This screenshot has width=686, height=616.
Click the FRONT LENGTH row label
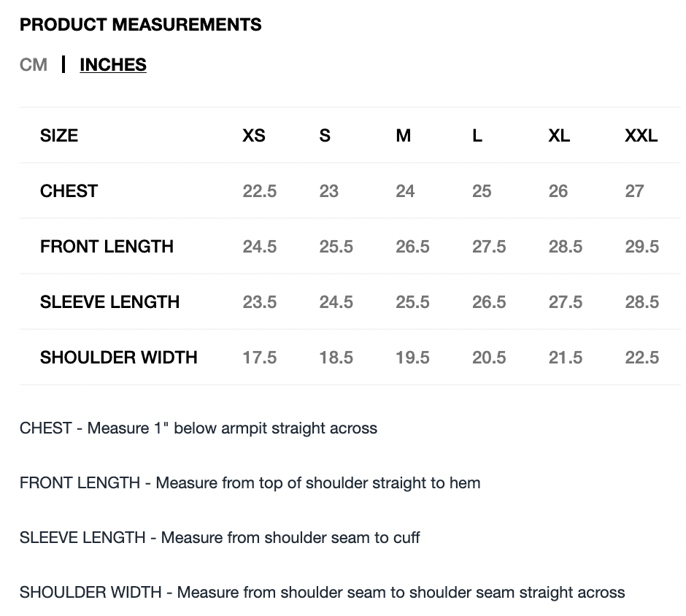click(x=107, y=247)
